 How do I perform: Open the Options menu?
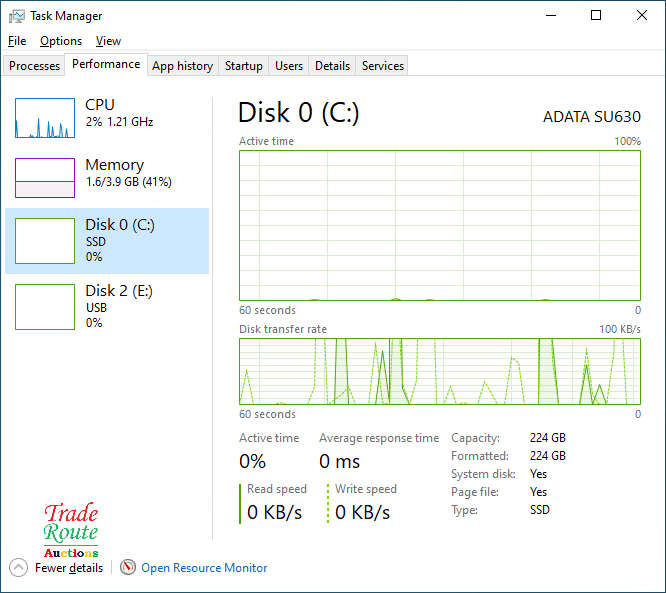(61, 41)
